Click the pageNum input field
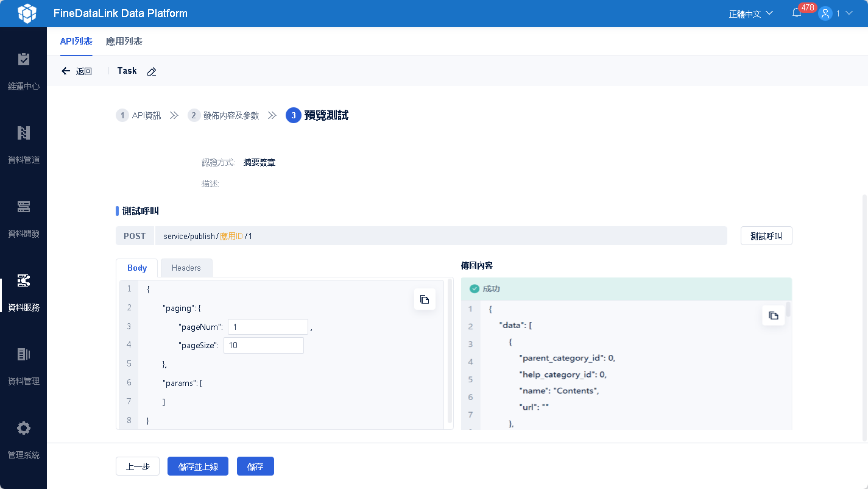 tap(268, 327)
